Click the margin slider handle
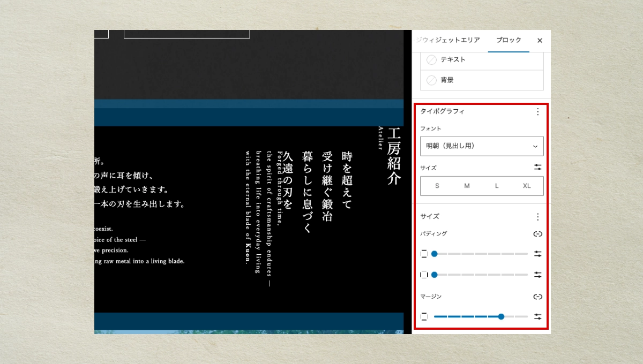The height and width of the screenshot is (364, 643). click(x=501, y=316)
